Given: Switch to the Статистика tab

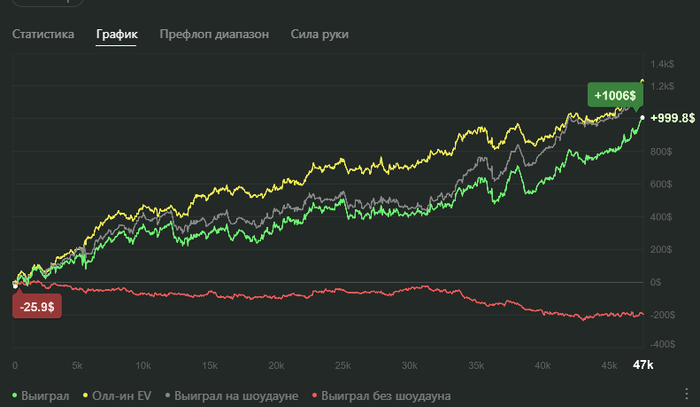Looking at the screenshot, I should click(x=43, y=35).
